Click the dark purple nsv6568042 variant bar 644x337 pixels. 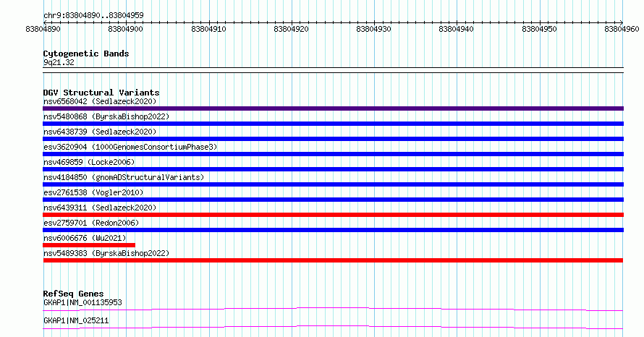[x=333, y=108]
